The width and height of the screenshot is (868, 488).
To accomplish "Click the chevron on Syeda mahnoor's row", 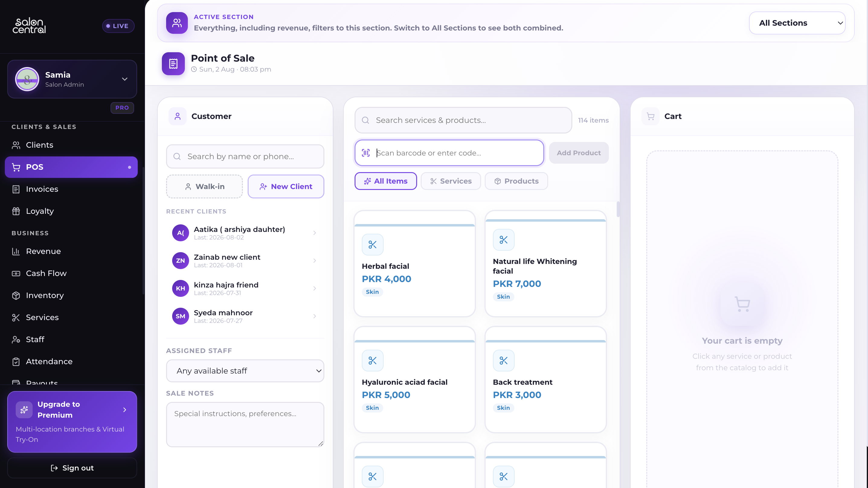I will tap(314, 316).
